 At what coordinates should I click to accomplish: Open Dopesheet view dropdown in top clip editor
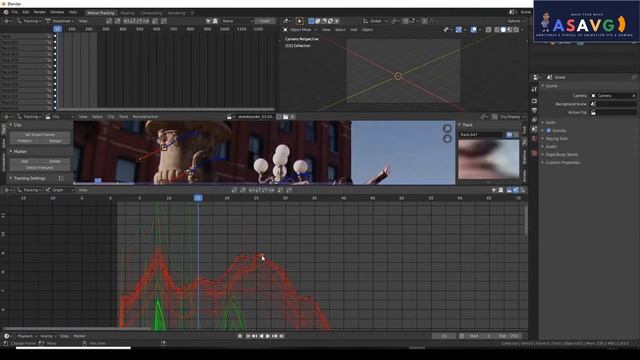[60, 21]
